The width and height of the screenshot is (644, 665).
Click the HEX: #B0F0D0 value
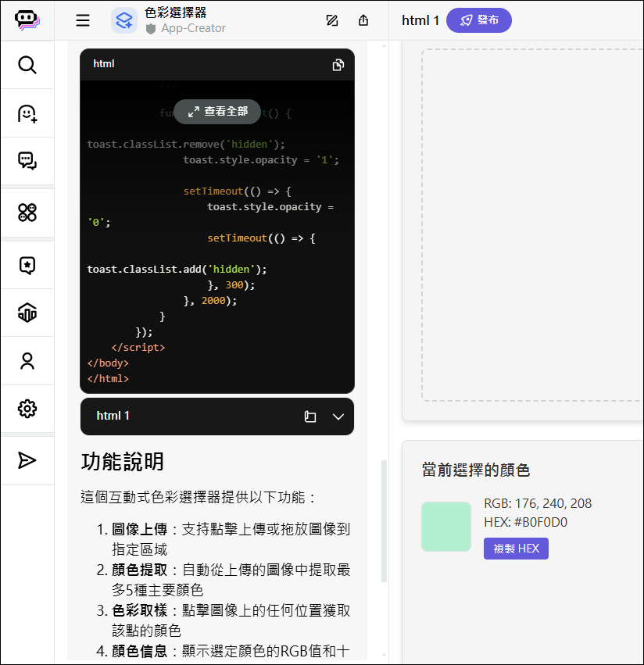pyautogui.click(x=526, y=522)
